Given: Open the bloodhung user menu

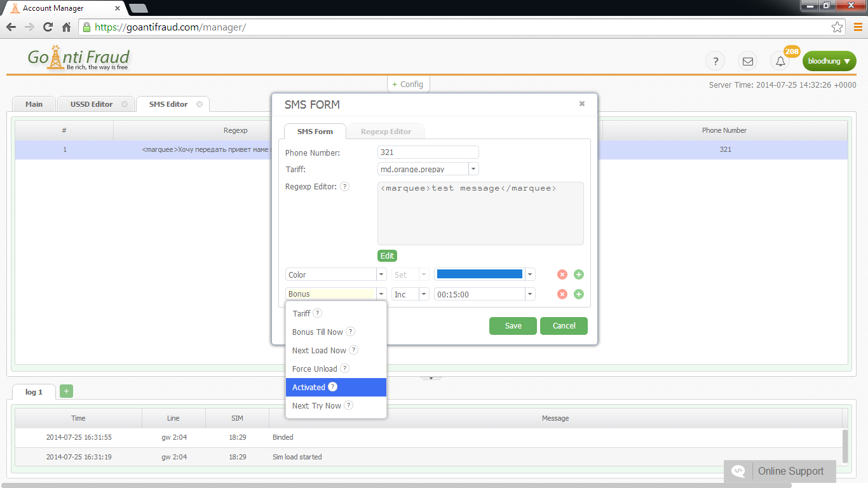Looking at the screenshot, I should tap(829, 61).
